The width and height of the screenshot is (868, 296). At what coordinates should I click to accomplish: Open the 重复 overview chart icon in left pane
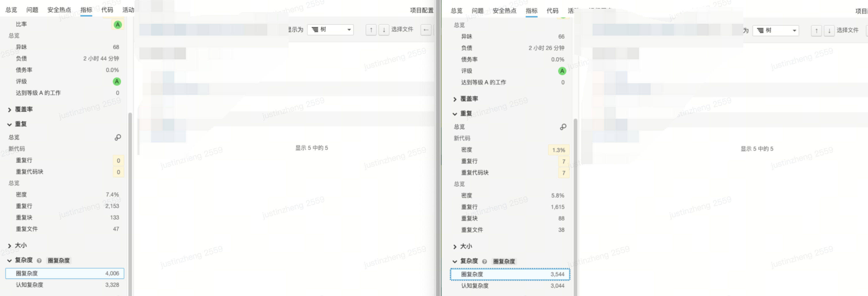pos(118,137)
